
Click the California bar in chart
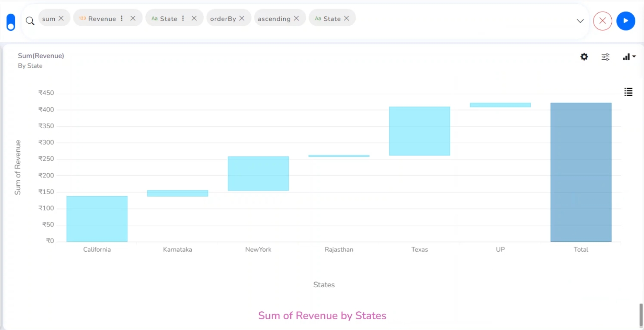click(97, 218)
